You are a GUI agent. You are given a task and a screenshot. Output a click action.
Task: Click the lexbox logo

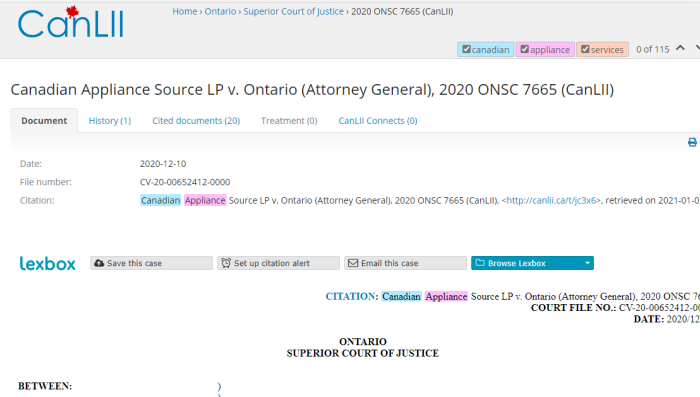(x=47, y=263)
